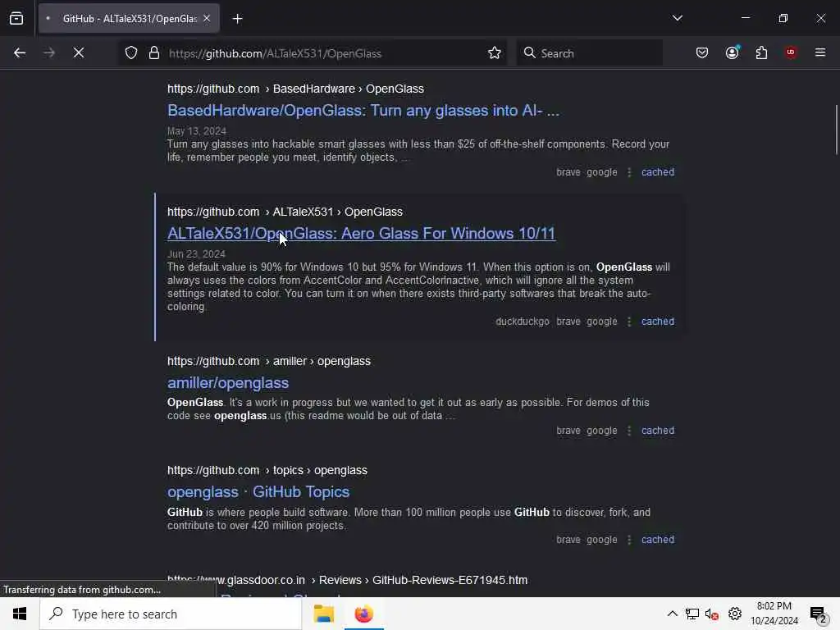Open Save to Pocket icon
This screenshot has width=840, height=630.
[x=702, y=53]
